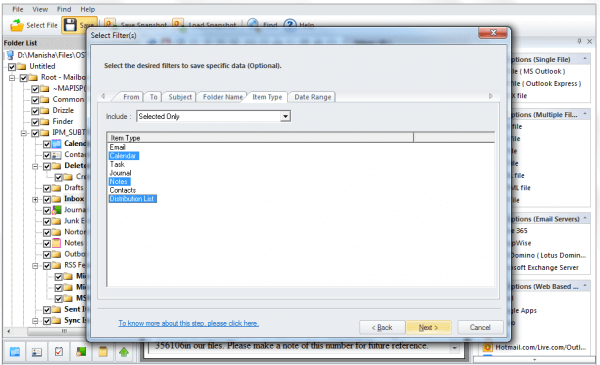The image size is (600, 365).
Task: Click the Save floppy disk icon
Action: pyautogui.click(x=70, y=25)
